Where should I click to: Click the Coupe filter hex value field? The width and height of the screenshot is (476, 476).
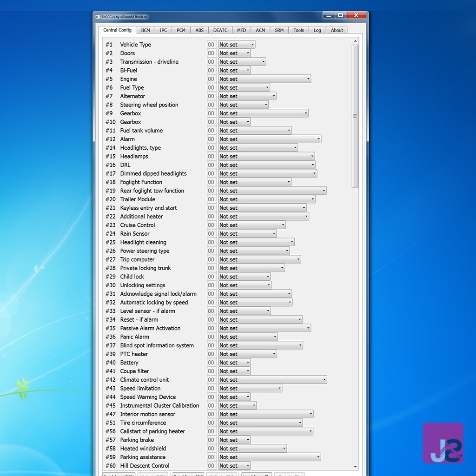click(211, 371)
